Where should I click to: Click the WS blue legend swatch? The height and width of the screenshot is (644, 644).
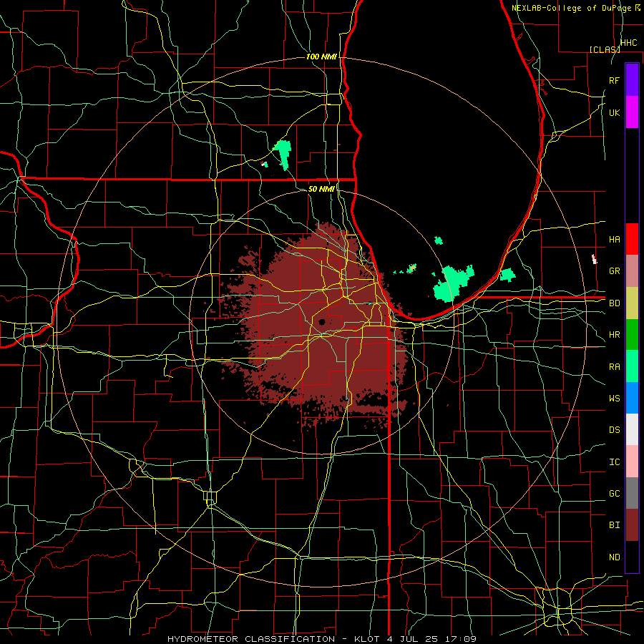click(632, 398)
